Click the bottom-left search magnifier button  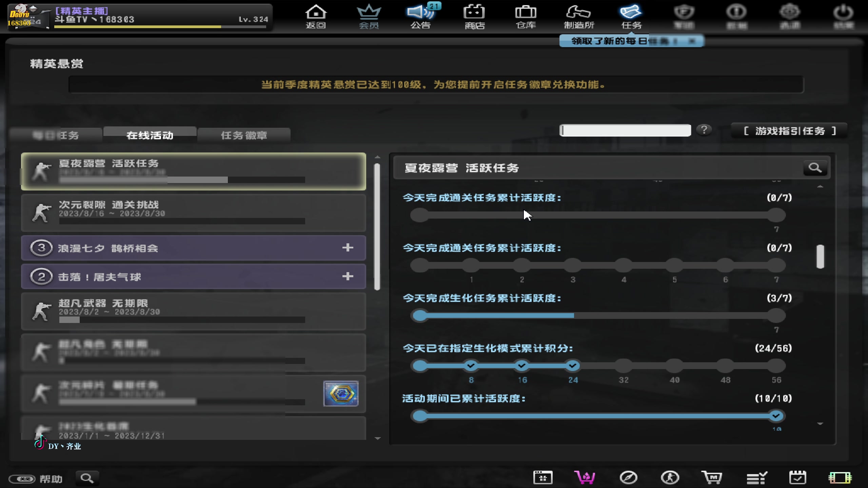click(87, 478)
